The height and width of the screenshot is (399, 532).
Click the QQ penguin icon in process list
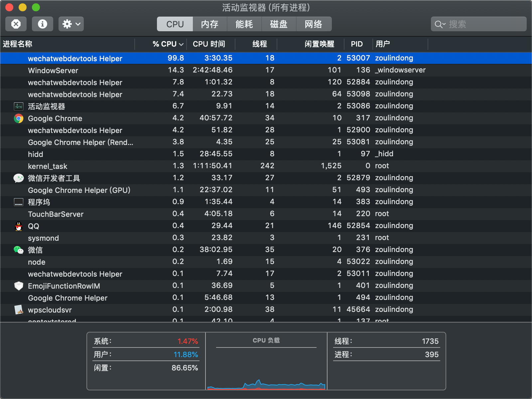click(19, 226)
